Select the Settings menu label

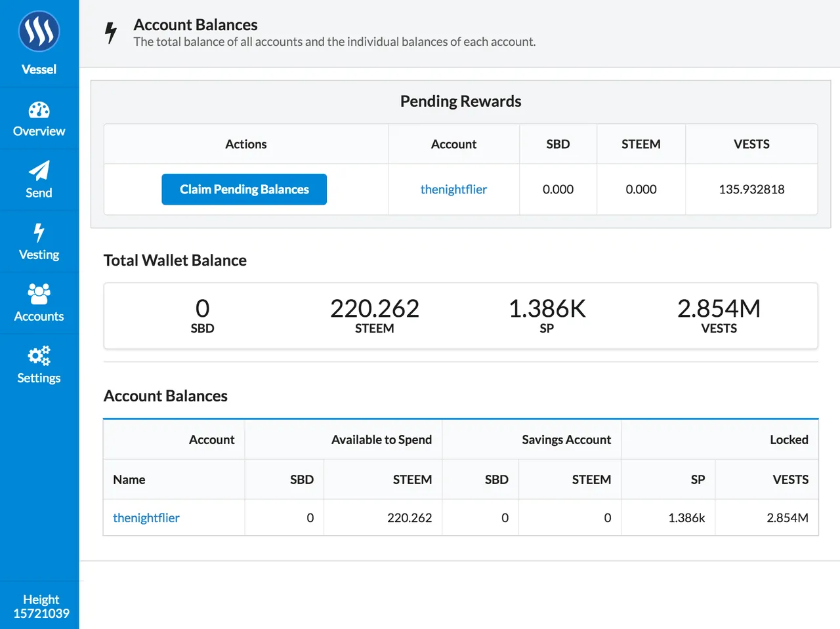click(x=39, y=378)
